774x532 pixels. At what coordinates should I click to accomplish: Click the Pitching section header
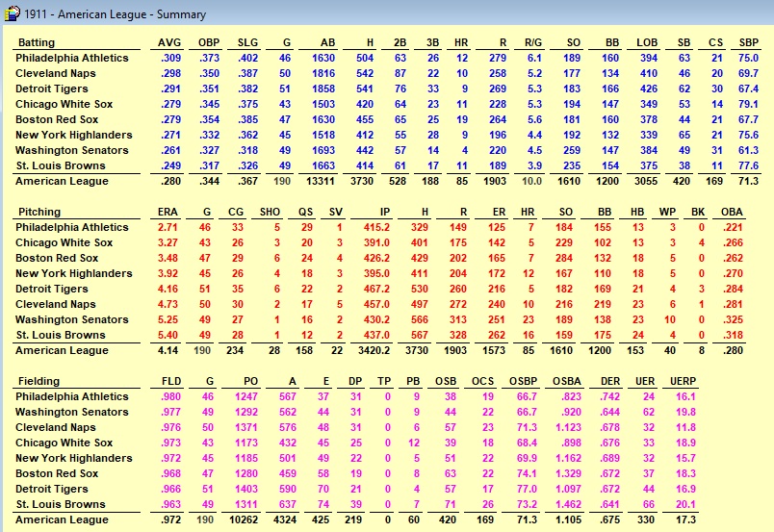(x=39, y=212)
